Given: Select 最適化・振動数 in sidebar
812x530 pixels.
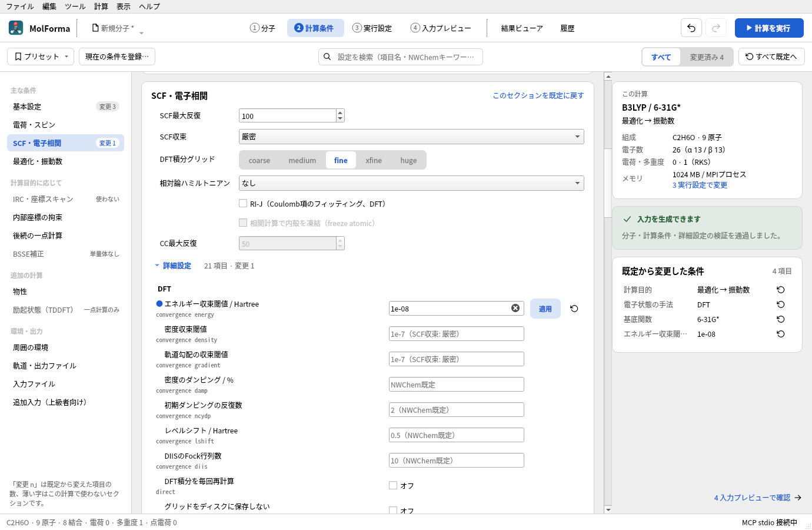Looking at the screenshot, I should pos(65,161).
